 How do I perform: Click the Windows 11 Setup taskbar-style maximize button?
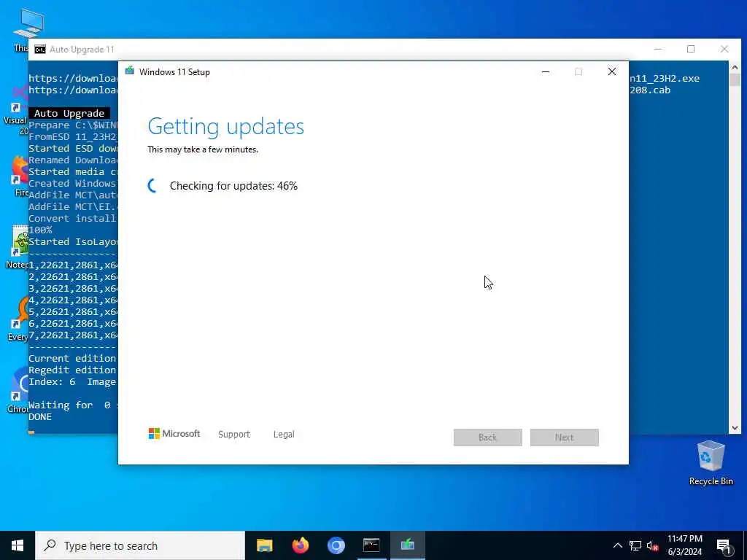pos(578,72)
